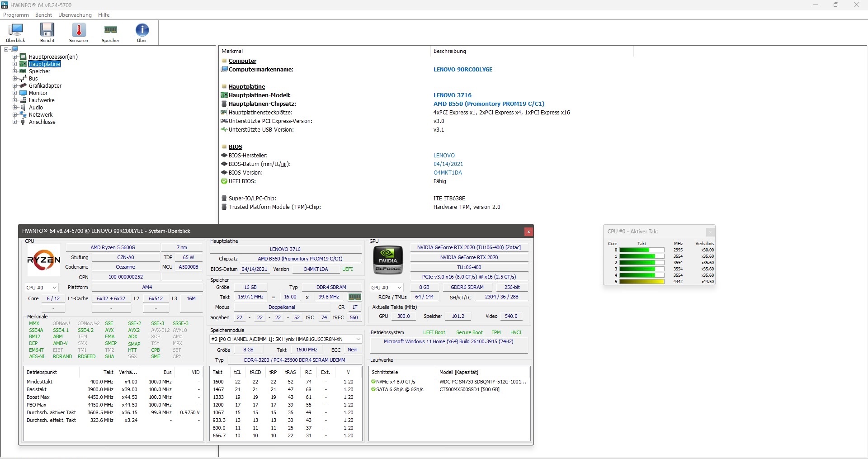Screen dimensions: 868x459
Task: Select Laufwerke label in the tree
Action: [x=42, y=100]
